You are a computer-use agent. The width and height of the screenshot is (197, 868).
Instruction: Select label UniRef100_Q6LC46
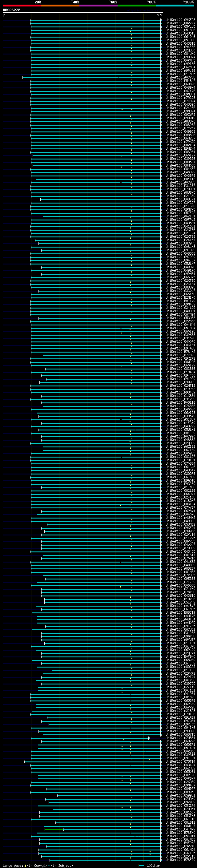pyautogui.click(x=180, y=467)
